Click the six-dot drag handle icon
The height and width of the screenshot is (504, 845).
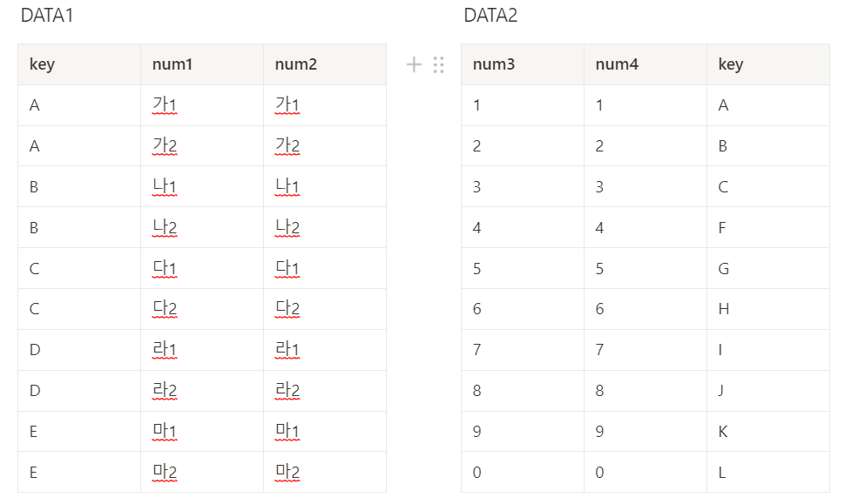438,64
